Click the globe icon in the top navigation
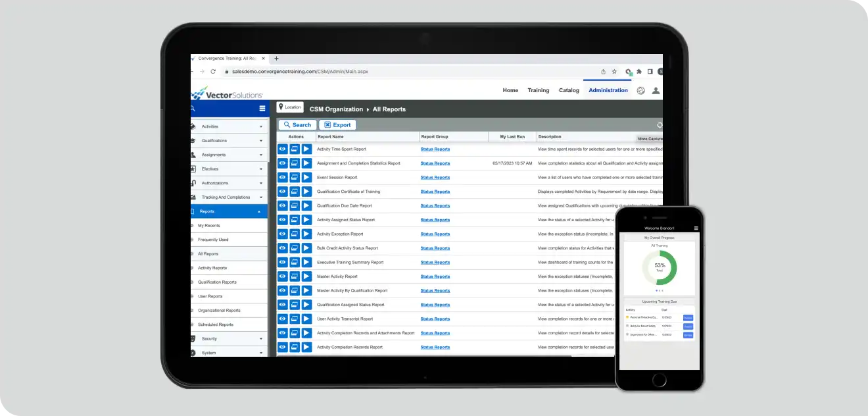 (641, 91)
